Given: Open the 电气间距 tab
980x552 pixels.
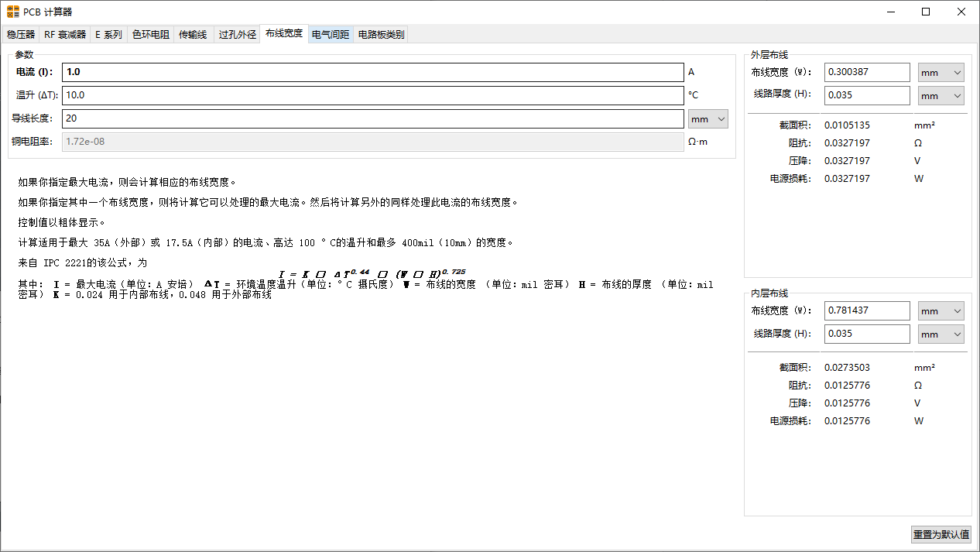Looking at the screenshot, I should click(x=331, y=35).
